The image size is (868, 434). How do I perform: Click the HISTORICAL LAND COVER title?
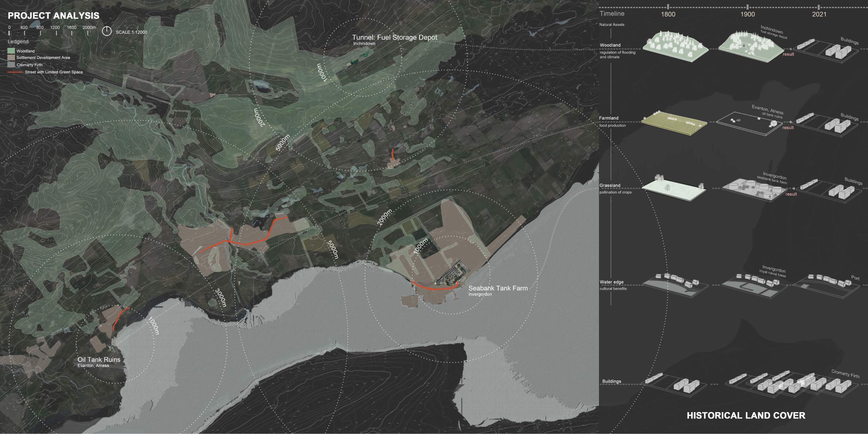[x=746, y=415]
